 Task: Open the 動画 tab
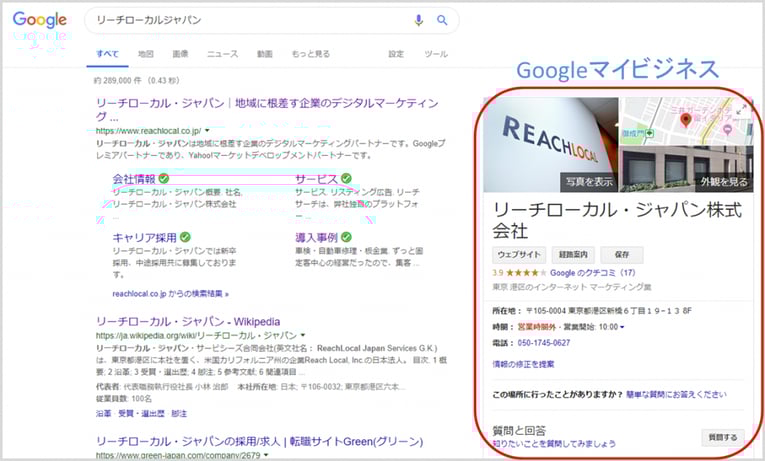coord(264,54)
